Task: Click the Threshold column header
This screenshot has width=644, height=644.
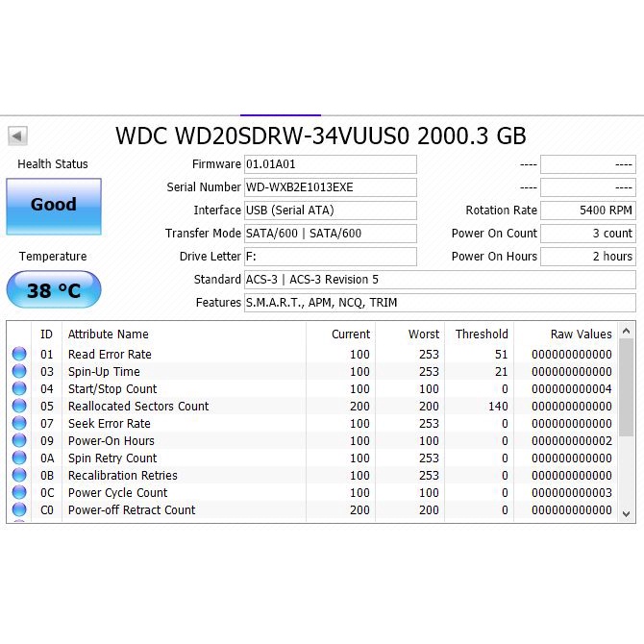Action: [x=481, y=334]
